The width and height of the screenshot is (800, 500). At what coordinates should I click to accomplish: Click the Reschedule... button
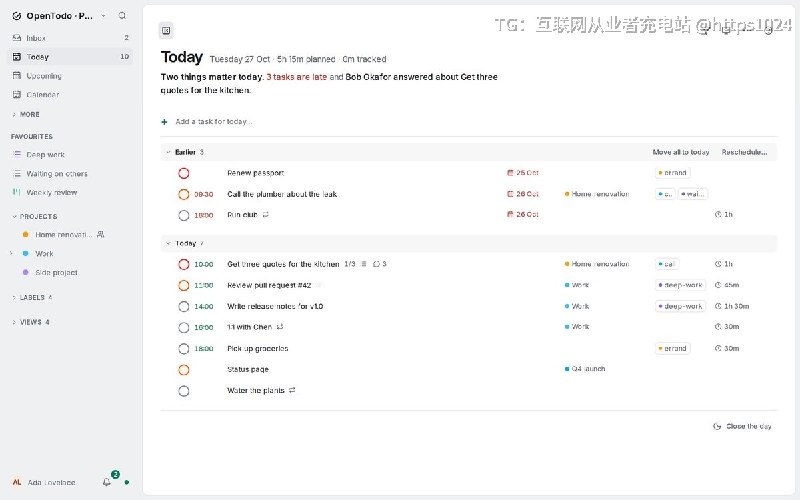pos(744,152)
